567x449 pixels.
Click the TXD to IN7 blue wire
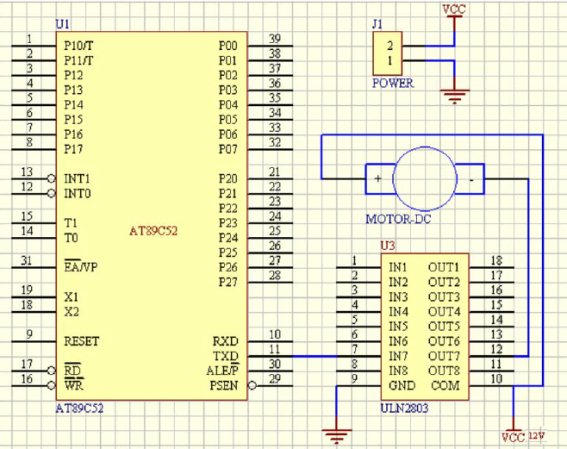coord(315,356)
